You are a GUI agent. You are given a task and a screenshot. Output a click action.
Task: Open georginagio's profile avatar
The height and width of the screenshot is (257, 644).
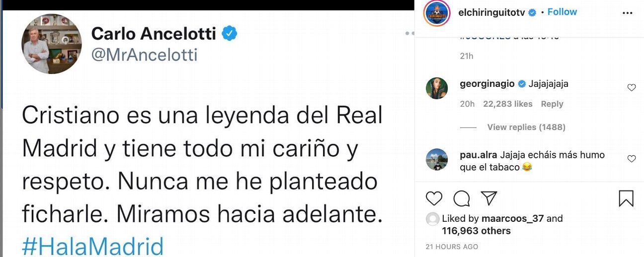coord(437,88)
